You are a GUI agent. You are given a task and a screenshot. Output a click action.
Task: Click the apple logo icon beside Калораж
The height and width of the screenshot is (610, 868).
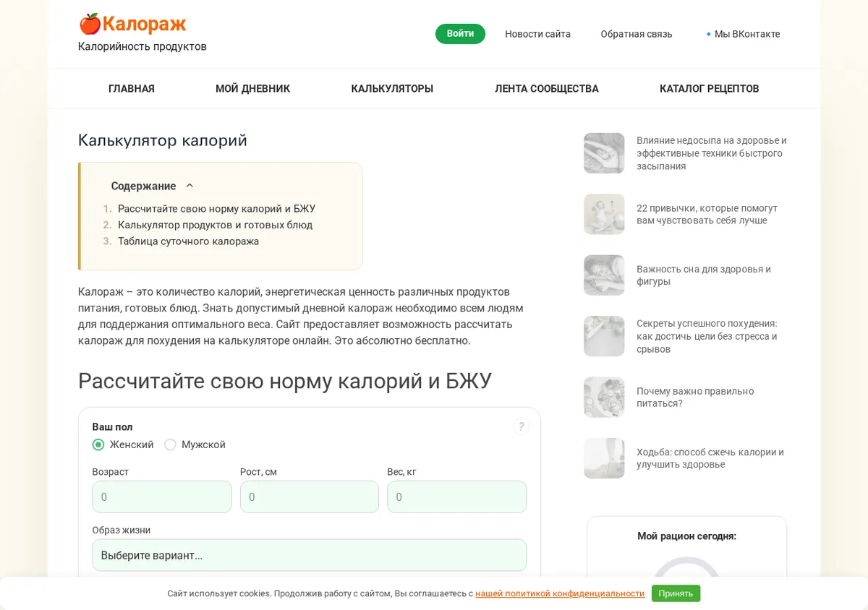[90, 24]
